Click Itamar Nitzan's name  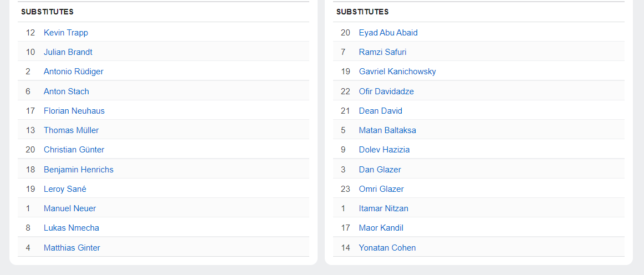pyautogui.click(x=384, y=208)
